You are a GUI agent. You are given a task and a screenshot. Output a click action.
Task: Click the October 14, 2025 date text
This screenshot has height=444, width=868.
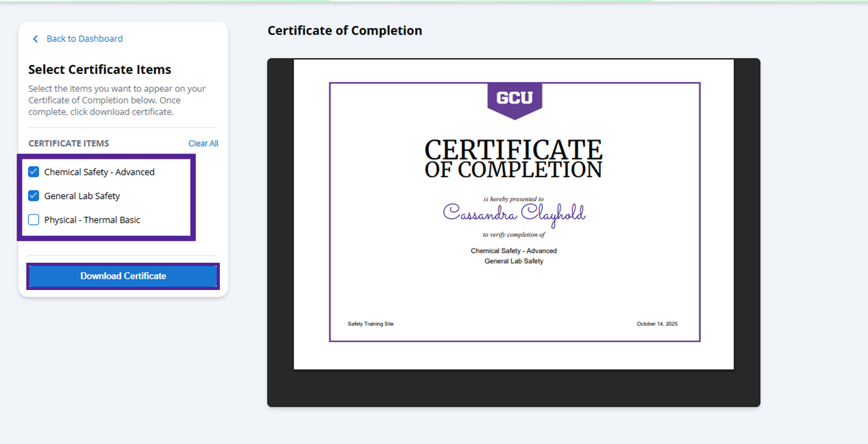click(657, 324)
